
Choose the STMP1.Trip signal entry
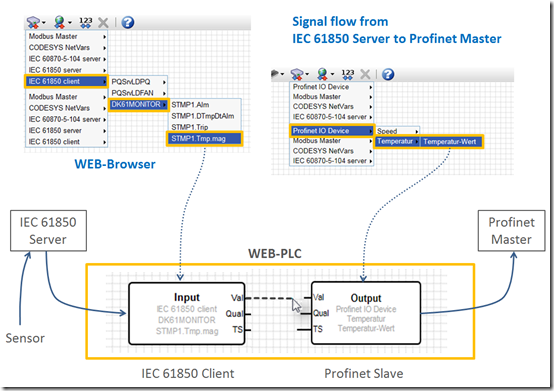coord(189,127)
